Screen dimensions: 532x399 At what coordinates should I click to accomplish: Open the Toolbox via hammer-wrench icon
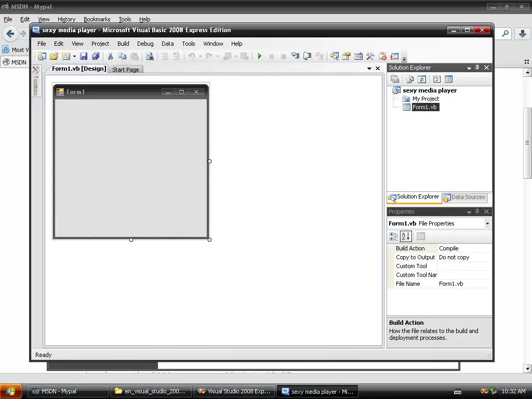[x=370, y=56]
